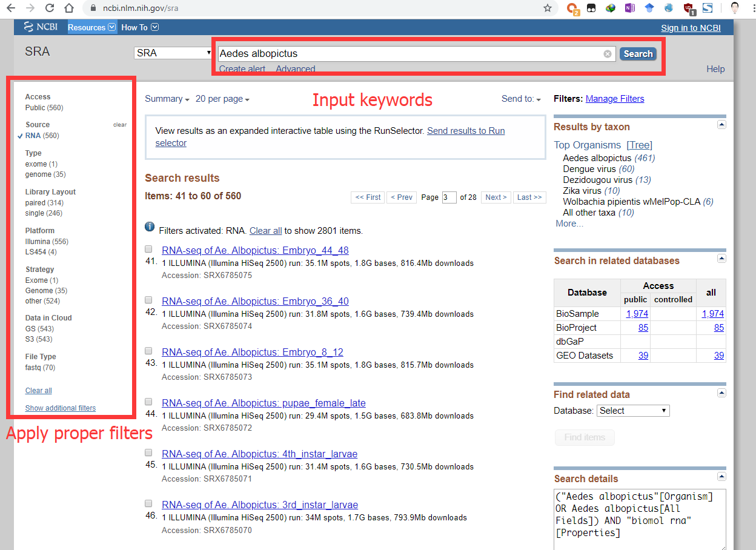The height and width of the screenshot is (550, 756).
Task: Open the Manage Filters link
Action: (615, 99)
